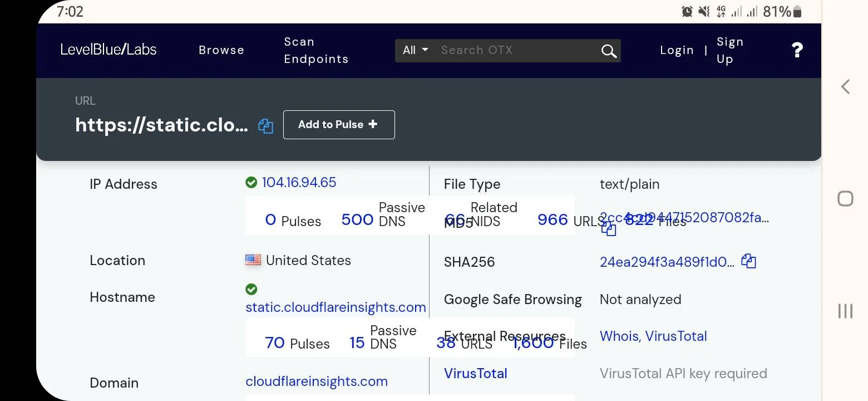Expand the All search filter dropdown

coord(416,50)
